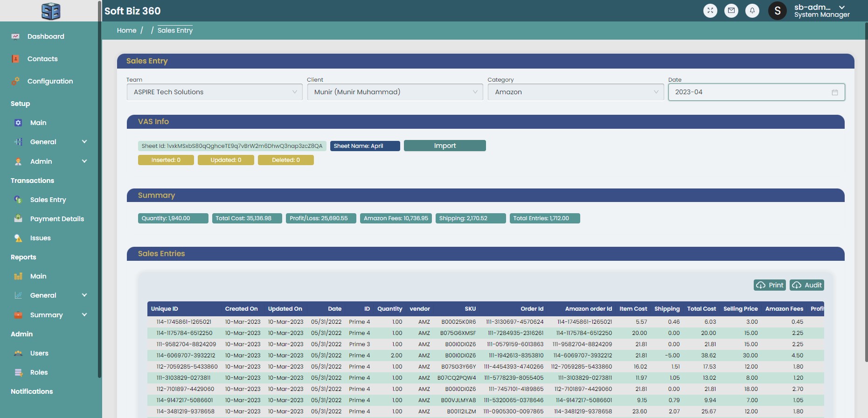Click the Home breadcrumb link
Image resolution: width=868 pixels, height=418 pixels.
click(x=126, y=30)
